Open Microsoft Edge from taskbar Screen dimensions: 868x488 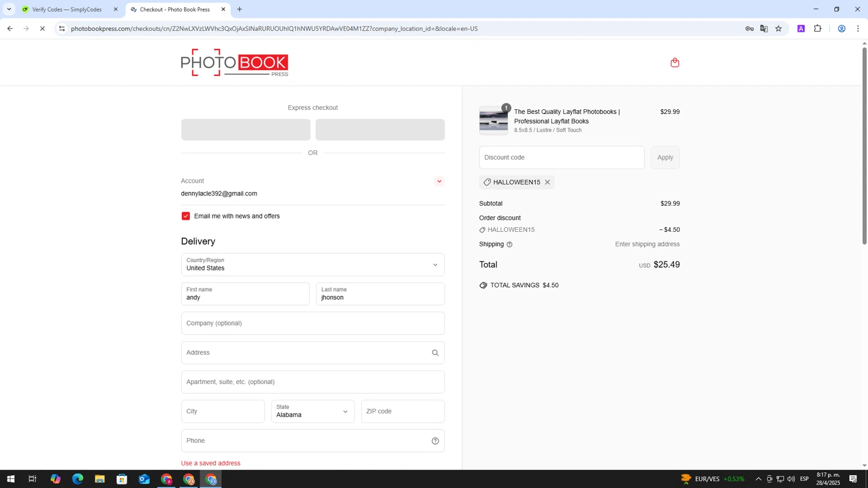[78, 479]
